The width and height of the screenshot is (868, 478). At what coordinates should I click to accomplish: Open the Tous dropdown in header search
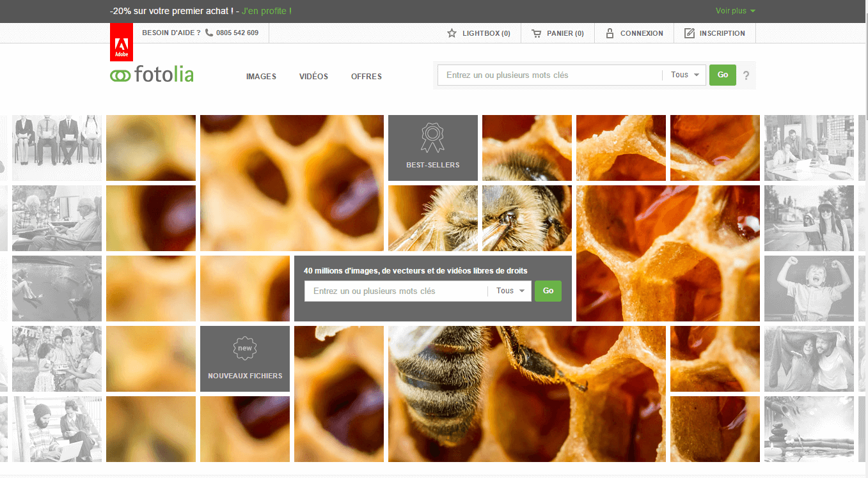pos(684,75)
